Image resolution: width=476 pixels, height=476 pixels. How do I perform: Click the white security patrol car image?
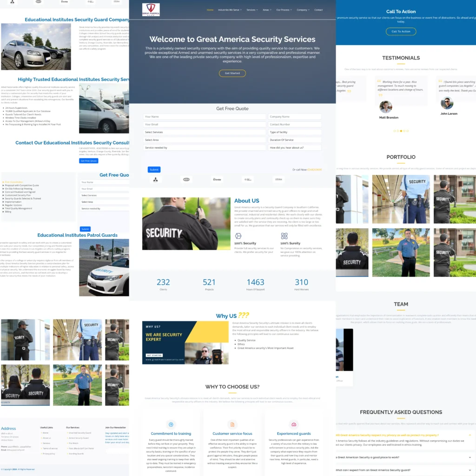click(x=104, y=267)
